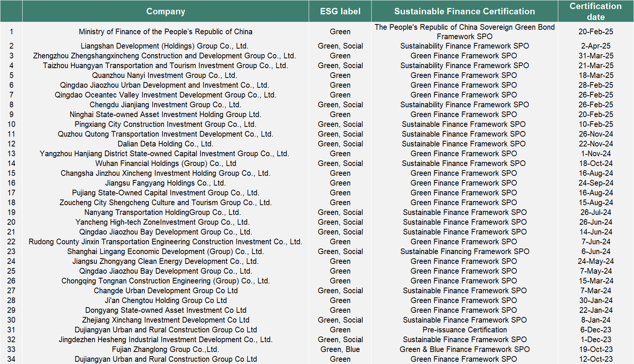Viewport: 634px width, 364px height.
Task: Select Pujiang State-Owned Capital Investment Group Co., Ltd.
Action: click(165, 193)
